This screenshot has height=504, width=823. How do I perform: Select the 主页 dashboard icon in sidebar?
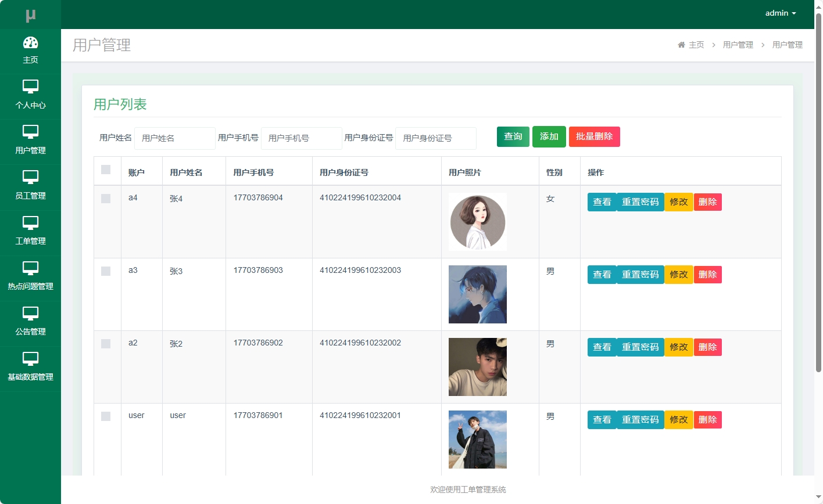pyautogui.click(x=31, y=44)
